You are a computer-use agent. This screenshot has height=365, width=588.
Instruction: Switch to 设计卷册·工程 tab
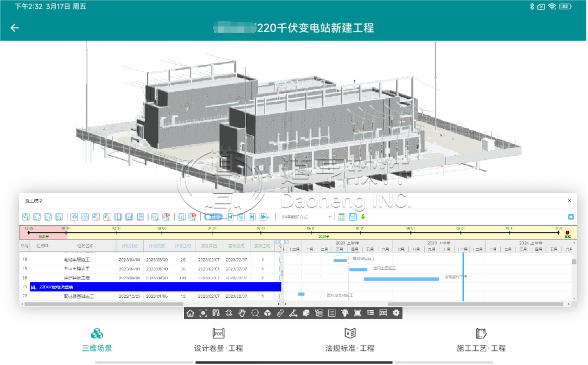[218, 340]
